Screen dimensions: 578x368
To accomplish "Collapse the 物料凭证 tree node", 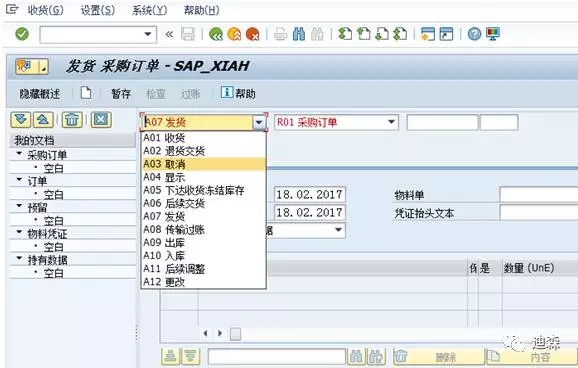I will (x=19, y=232).
